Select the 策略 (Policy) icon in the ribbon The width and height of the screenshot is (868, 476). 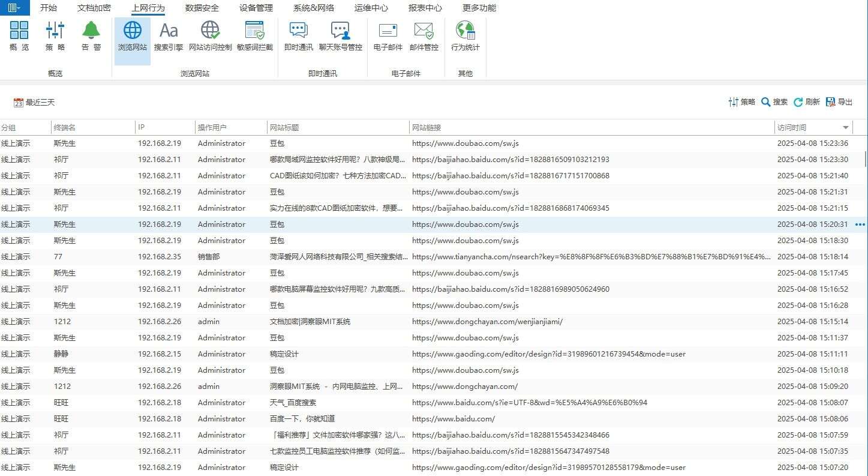[55, 37]
